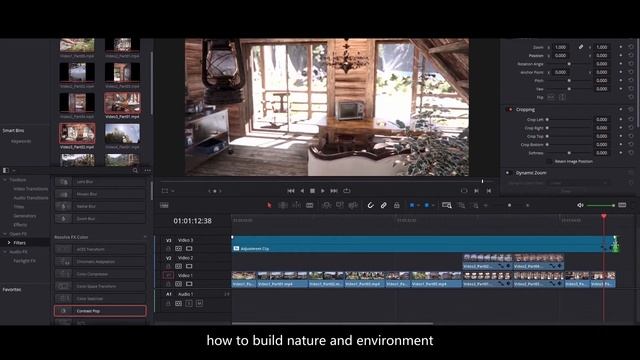640x360 pixels.
Task: Adjust the green volume slider
Action: point(601,205)
